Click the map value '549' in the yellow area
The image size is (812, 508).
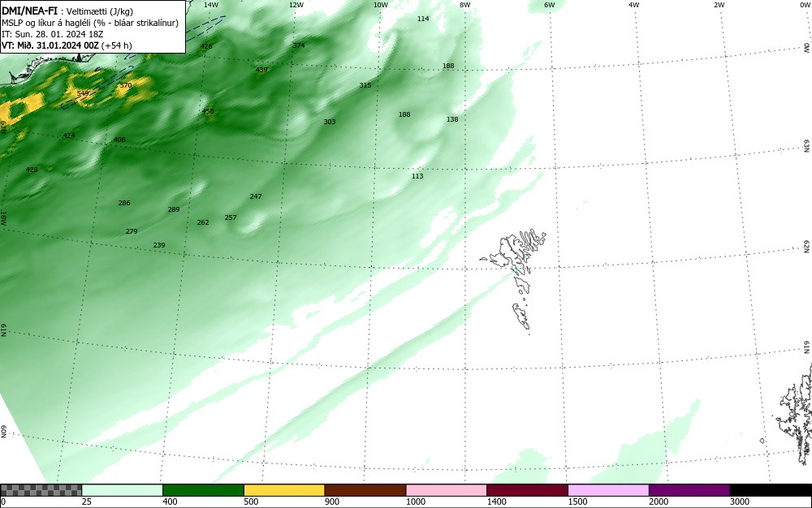tap(83, 93)
